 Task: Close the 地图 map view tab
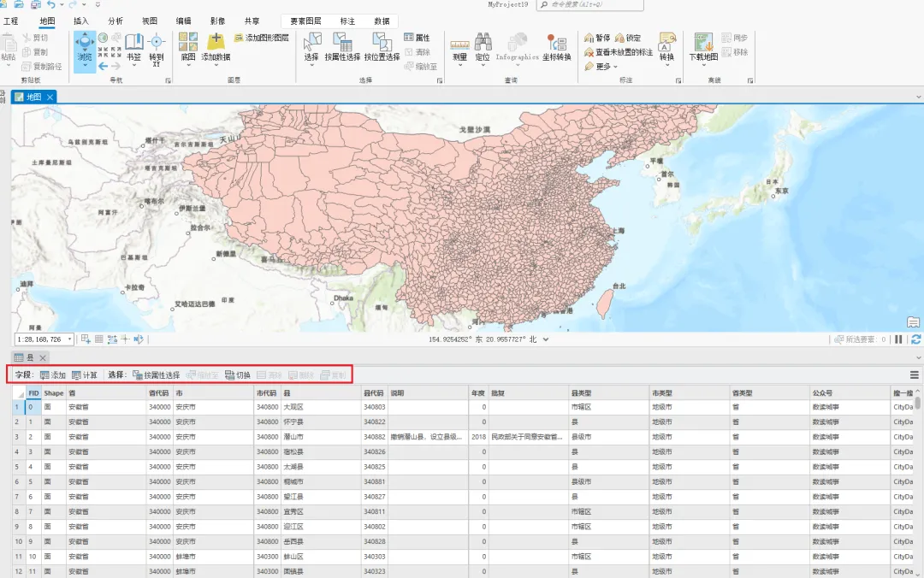50,97
